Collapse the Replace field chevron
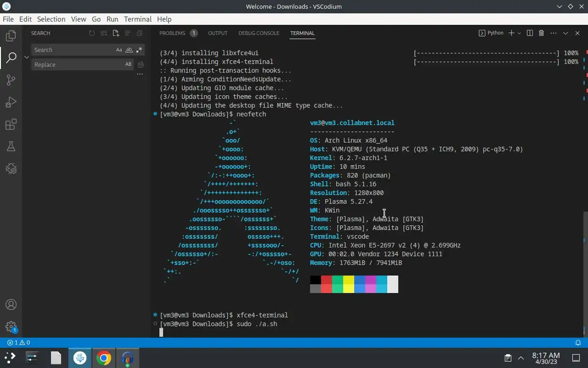Screen dimensions: 588x368 [27, 57]
